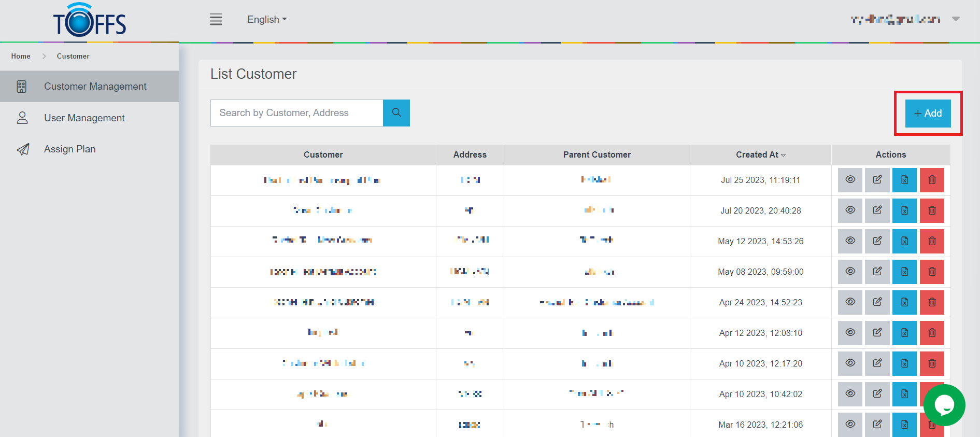
Task: Click the Add customer button
Action: (928, 114)
